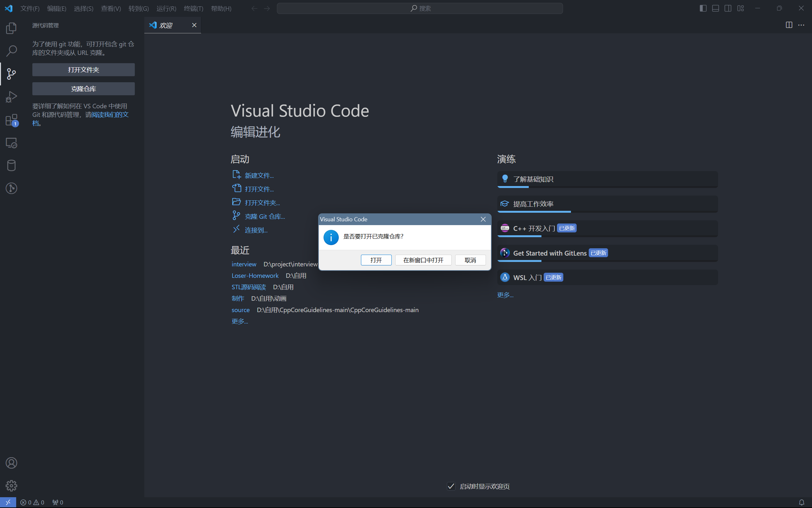812x508 pixels.
Task: Open the 运行(R) menu
Action: (166, 8)
